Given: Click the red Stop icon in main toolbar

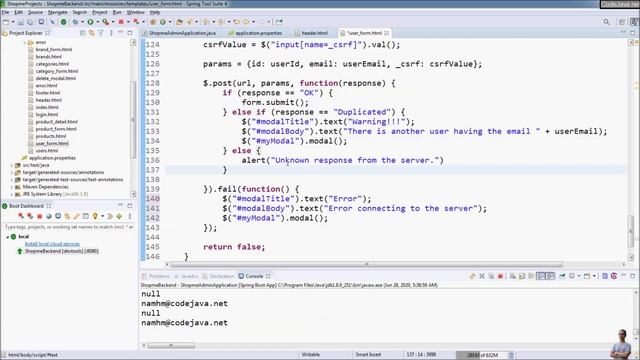Looking at the screenshot, I should point(121,22).
